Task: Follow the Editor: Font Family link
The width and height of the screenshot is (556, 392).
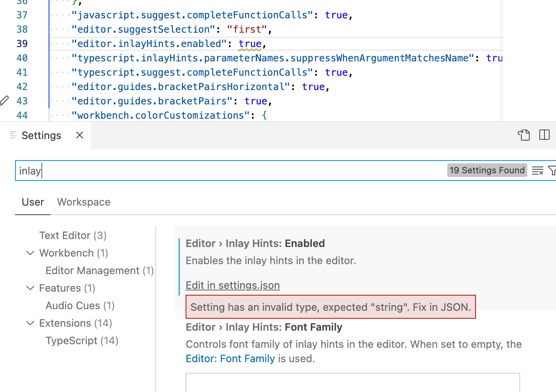Action: click(230, 359)
